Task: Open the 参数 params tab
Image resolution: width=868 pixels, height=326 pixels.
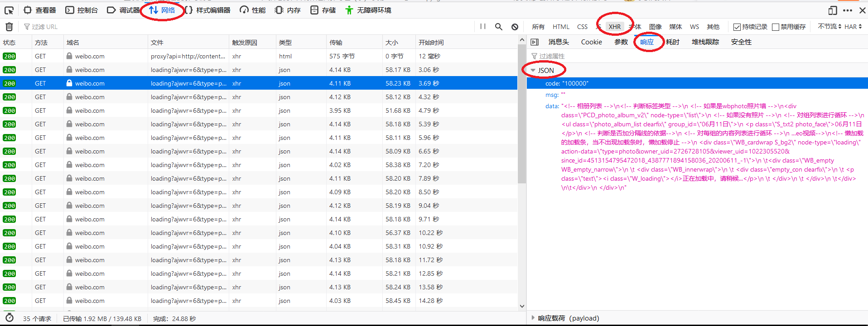Action: [x=621, y=42]
